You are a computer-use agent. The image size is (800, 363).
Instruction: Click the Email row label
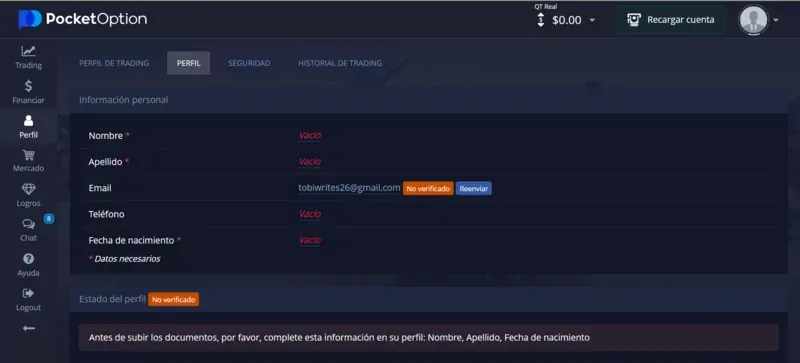100,188
